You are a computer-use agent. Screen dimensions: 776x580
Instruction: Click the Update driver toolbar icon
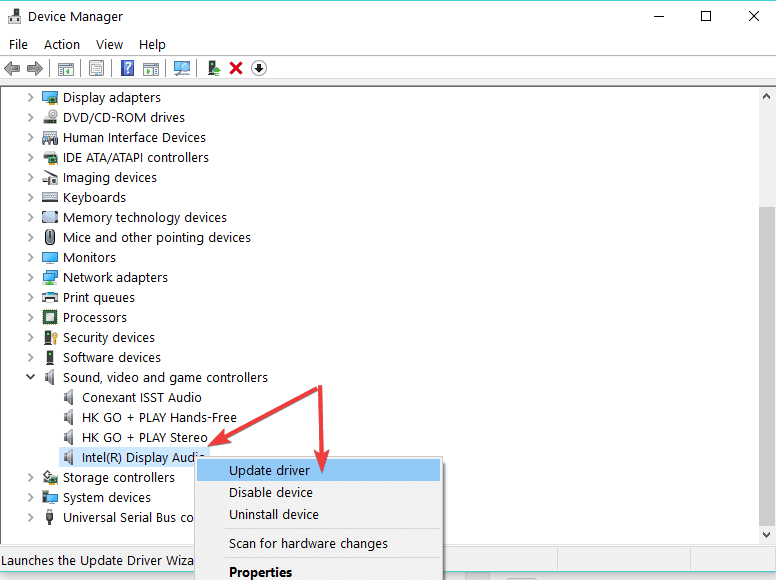click(214, 68)
